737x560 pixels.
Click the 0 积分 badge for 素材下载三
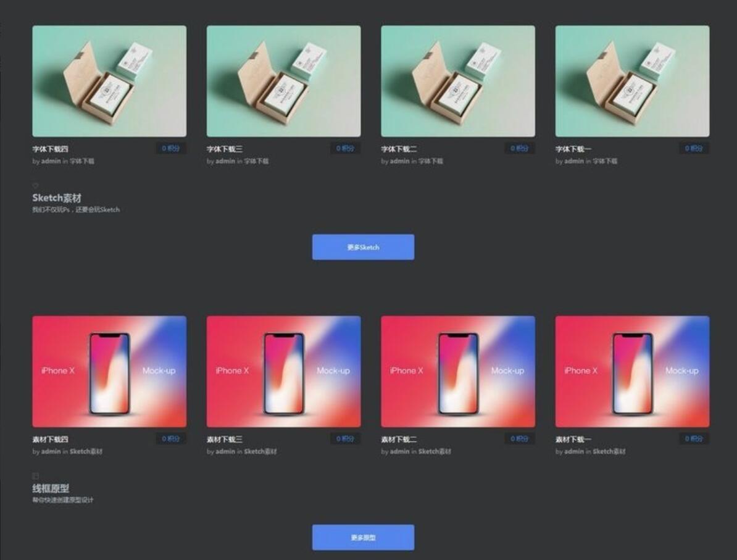[x=345, y=439]
